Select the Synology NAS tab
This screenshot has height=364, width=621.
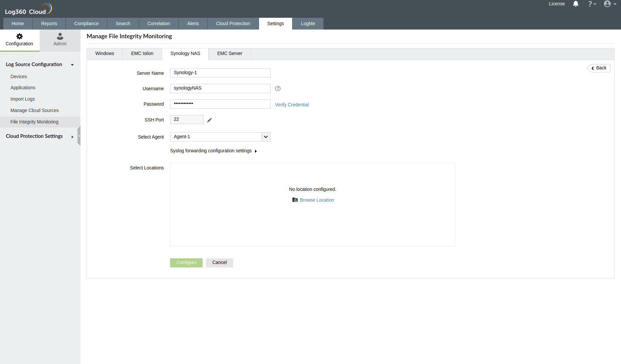(x=185, y=54)
